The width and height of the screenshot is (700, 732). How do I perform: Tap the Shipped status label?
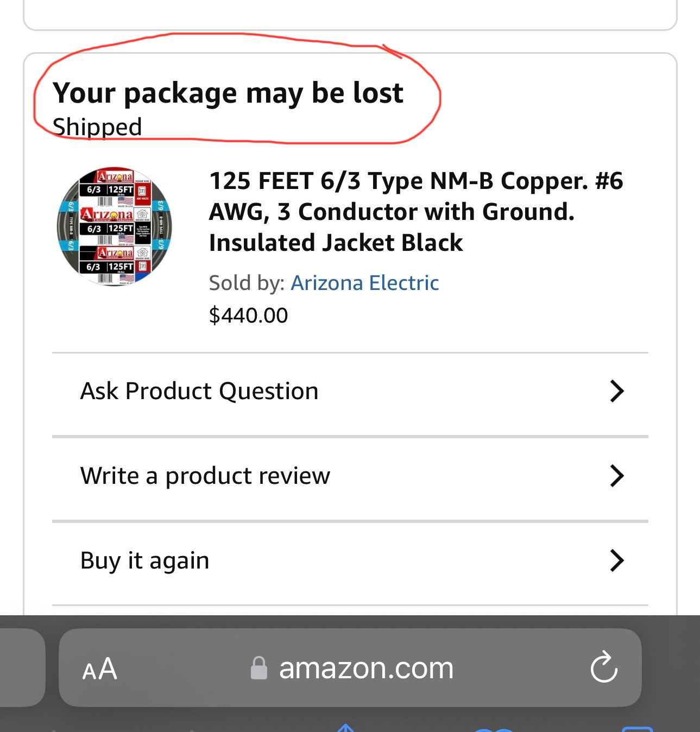tap(97, 127)
